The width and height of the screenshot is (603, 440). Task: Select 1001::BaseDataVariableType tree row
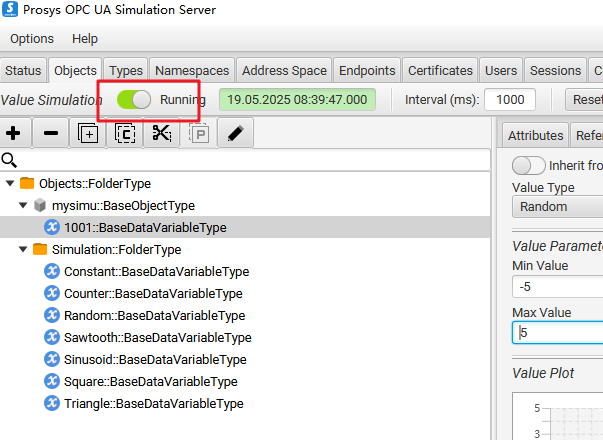pos(245,227)
